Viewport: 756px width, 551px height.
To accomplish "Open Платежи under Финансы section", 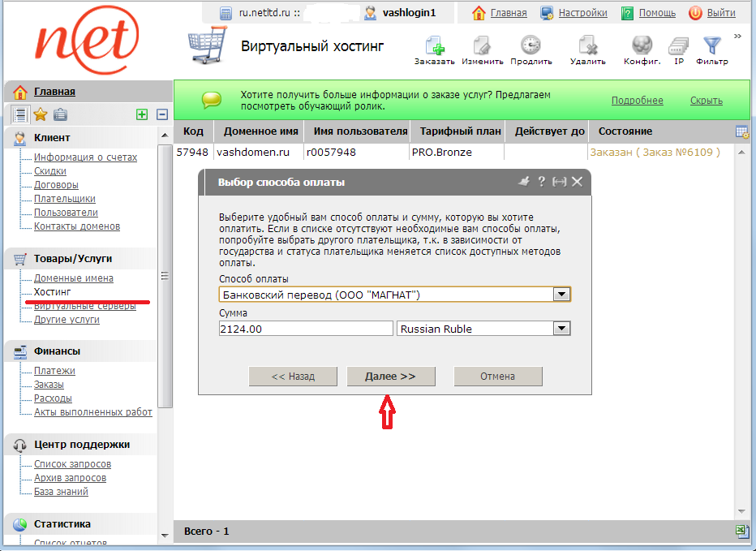I will coord(54,371).
